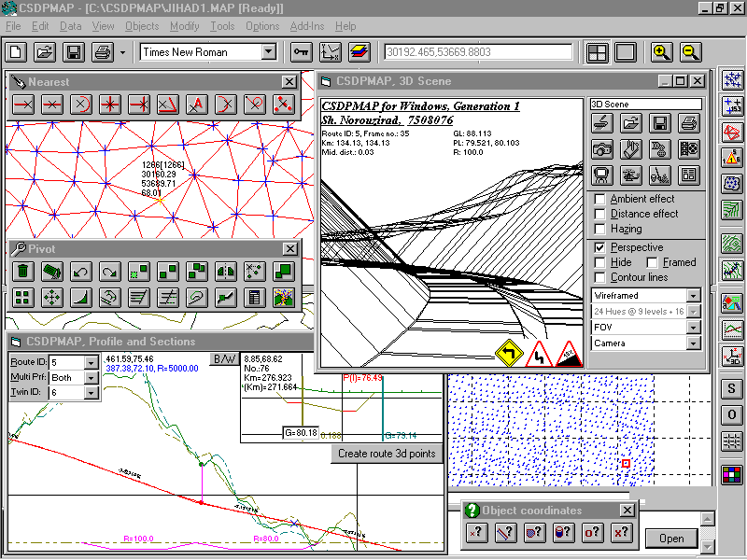This screenshot has width=747, height=560.
Task: Open the Wireframed rendering mode dropdown
Action: [694, 295]
